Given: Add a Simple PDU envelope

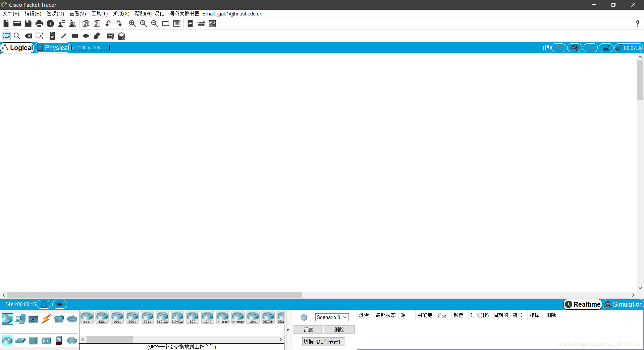Looking at the screenshot, I should (x=110, y=36).
